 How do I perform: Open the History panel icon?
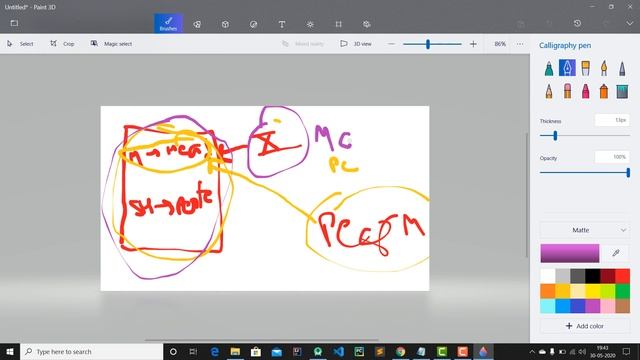tap(577, 23)
